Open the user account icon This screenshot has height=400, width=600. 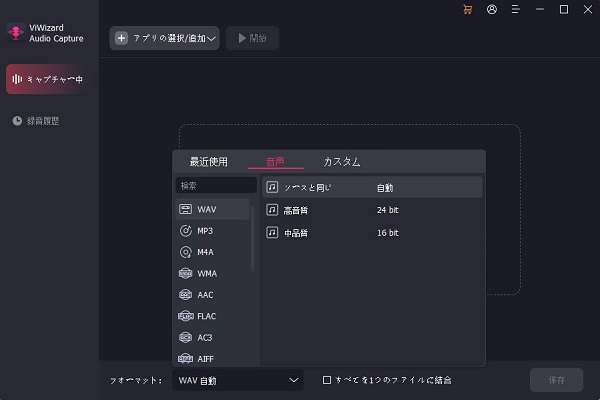pyautogui.click(x=492, y=10)
